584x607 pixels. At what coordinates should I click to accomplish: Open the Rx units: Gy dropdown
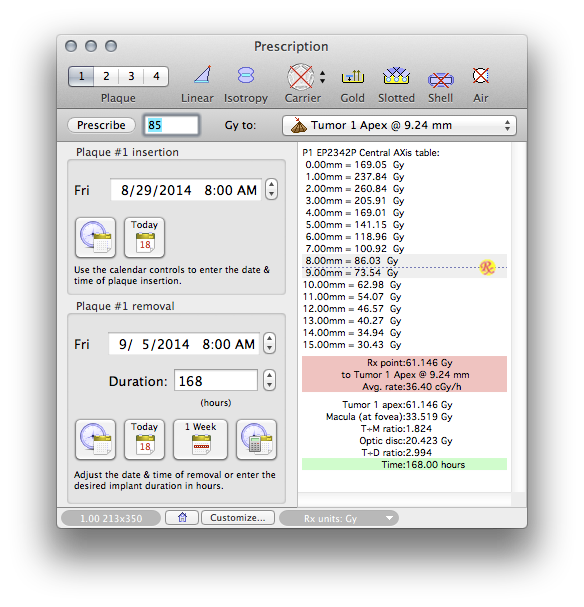[339, 518]
